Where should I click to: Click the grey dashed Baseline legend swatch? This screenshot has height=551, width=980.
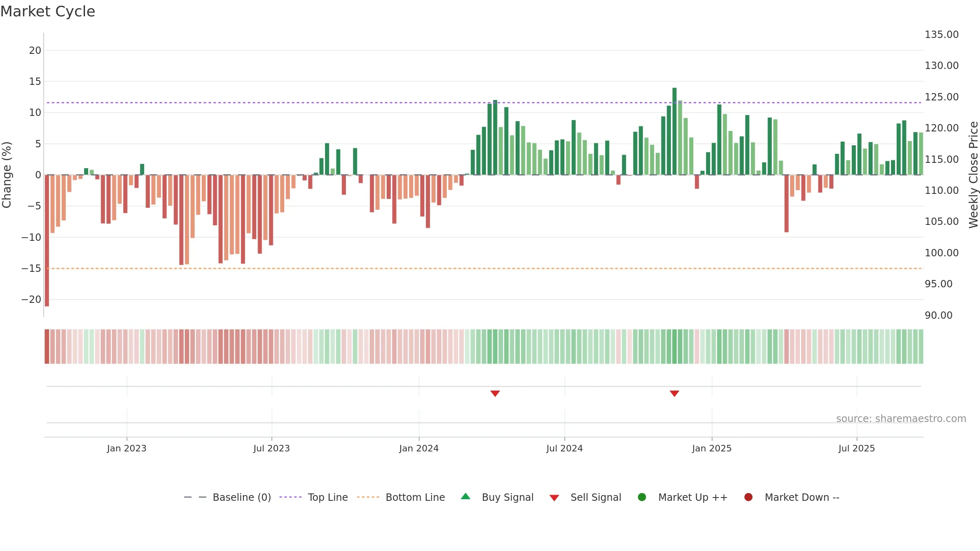[x=195, y=497]
